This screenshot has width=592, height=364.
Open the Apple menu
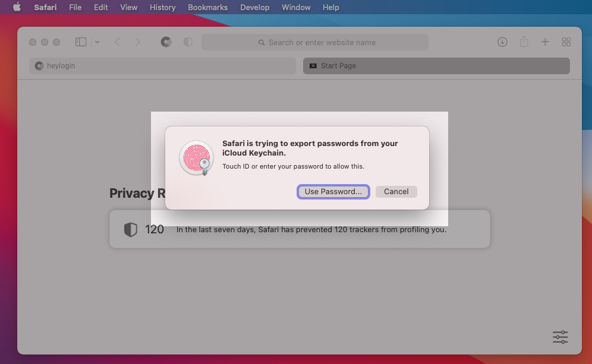pyautogui.click(x=17, y=7)
